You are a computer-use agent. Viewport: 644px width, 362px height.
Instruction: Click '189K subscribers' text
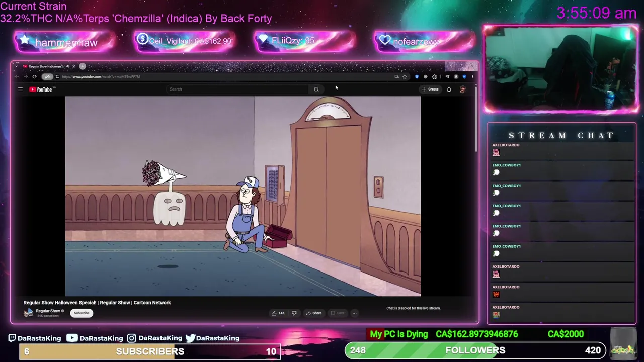pos(47,316)
